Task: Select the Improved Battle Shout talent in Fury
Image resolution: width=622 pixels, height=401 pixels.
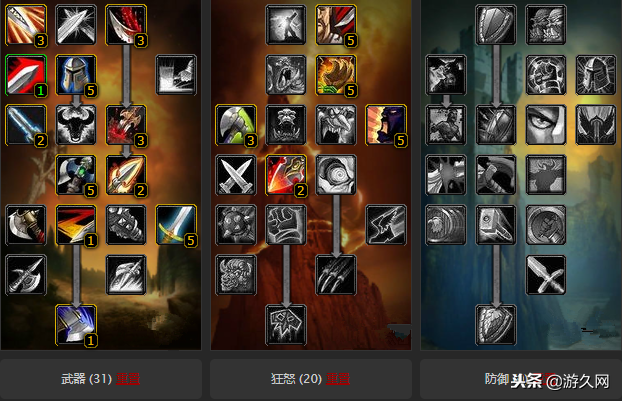Action: point(386,125)
